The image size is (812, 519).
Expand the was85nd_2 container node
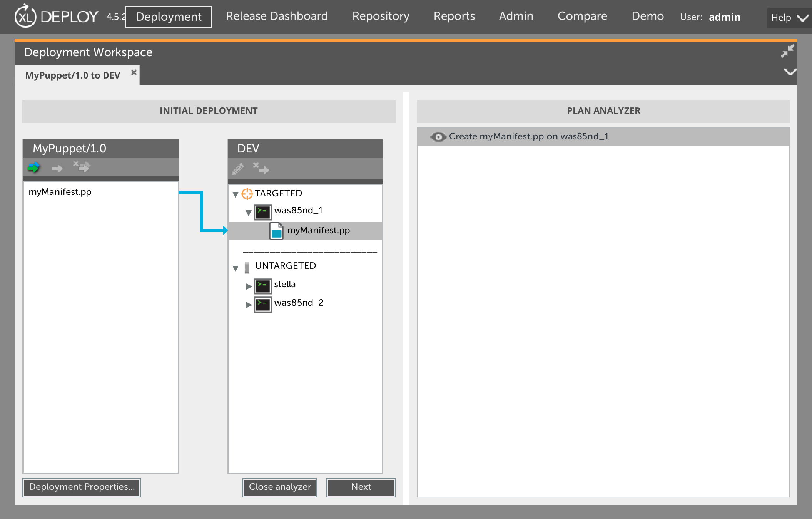pos(249,305)
